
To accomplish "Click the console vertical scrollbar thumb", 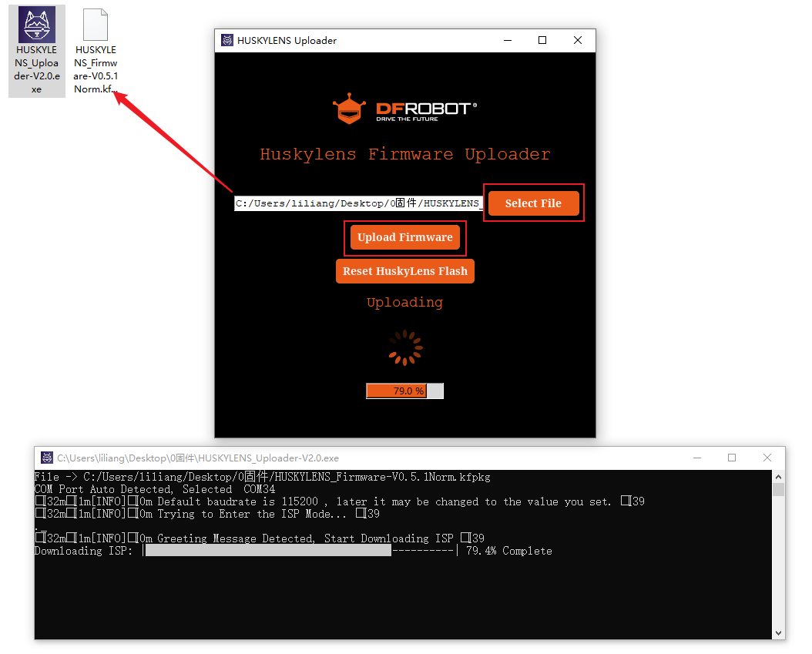I will tap(778, 490).
